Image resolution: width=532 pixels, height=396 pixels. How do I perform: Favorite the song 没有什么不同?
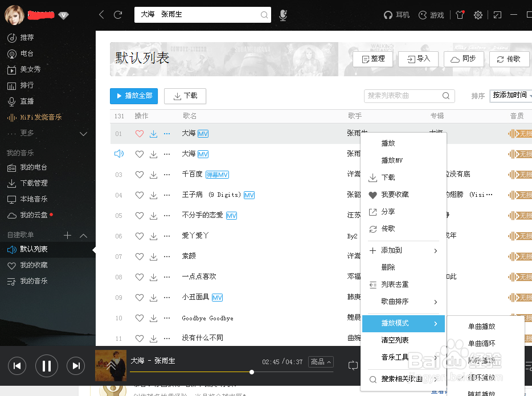point(140,339)
